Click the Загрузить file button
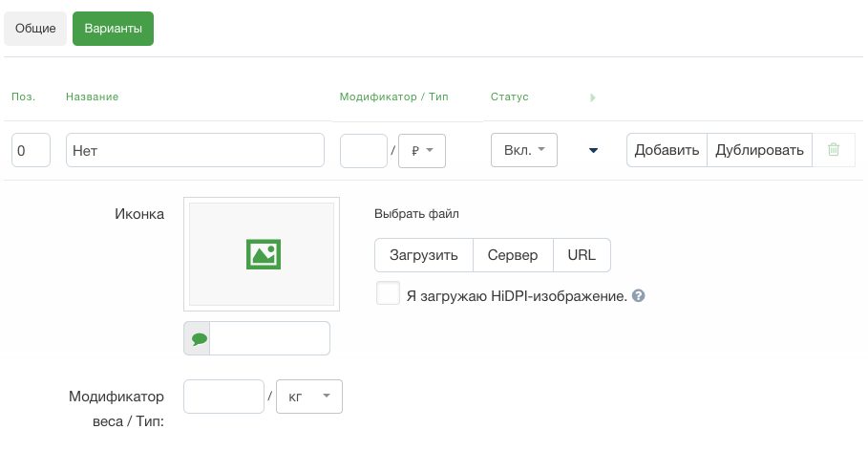 [423, 255]
